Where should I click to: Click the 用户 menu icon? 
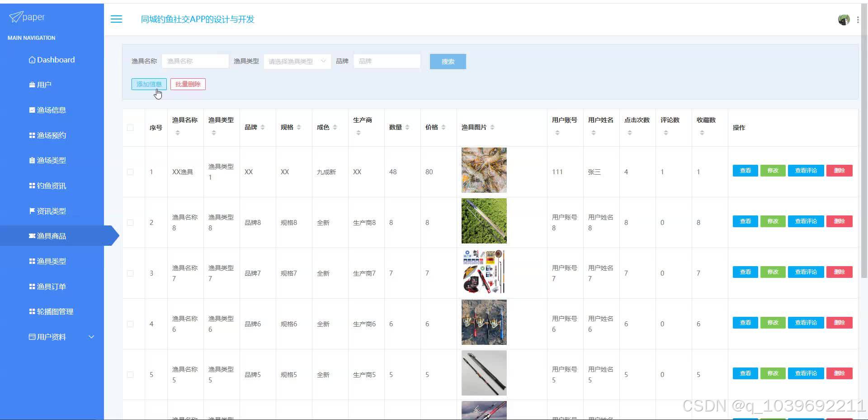tap(32, 85)
